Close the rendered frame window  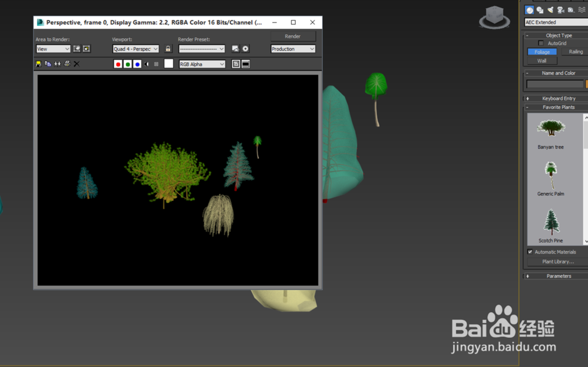pyautogui.click(x=312, y=22)
